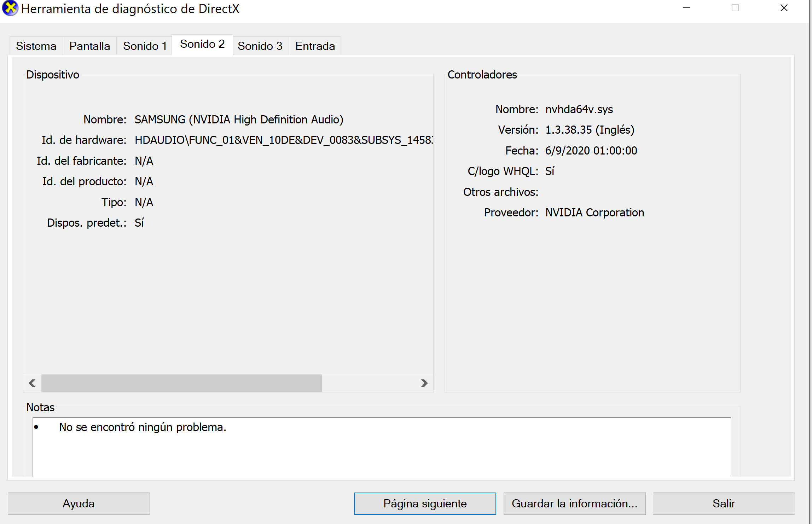This screenshot has width=812, height=524.
Task: Click the horizontal scrollbar thumb
Action: (181, 383)
